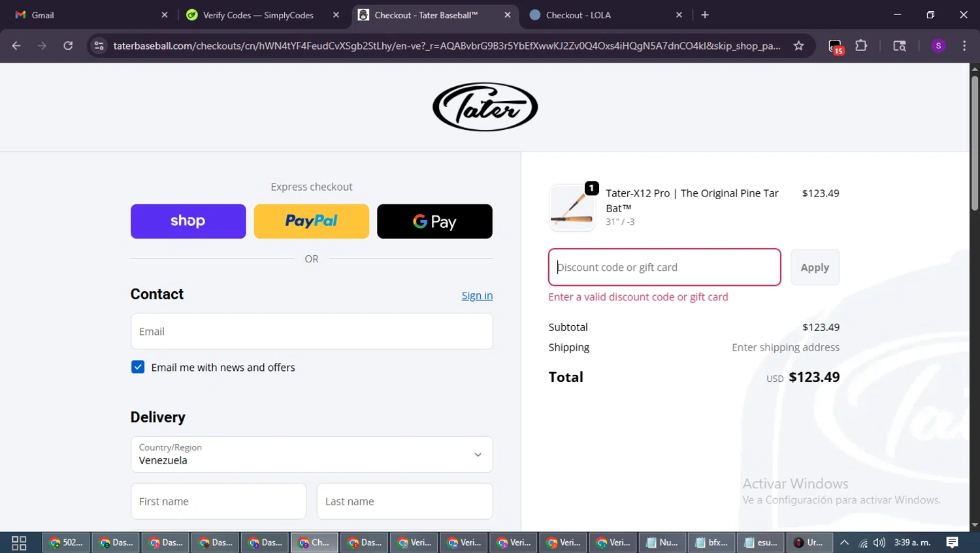Open the Ur... taskbar item
The height and width of the screenshot is (553, 980).
[x=809, y=543]
